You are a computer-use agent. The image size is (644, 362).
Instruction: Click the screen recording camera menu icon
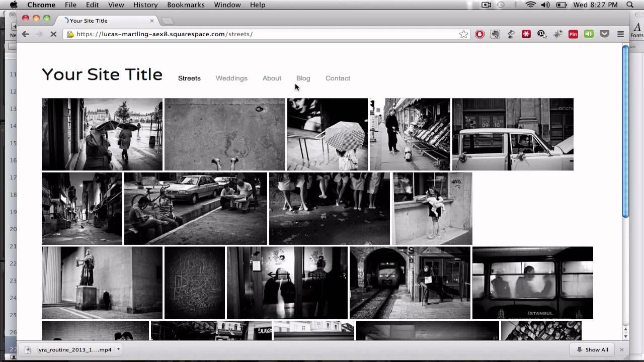pos(486,5)
